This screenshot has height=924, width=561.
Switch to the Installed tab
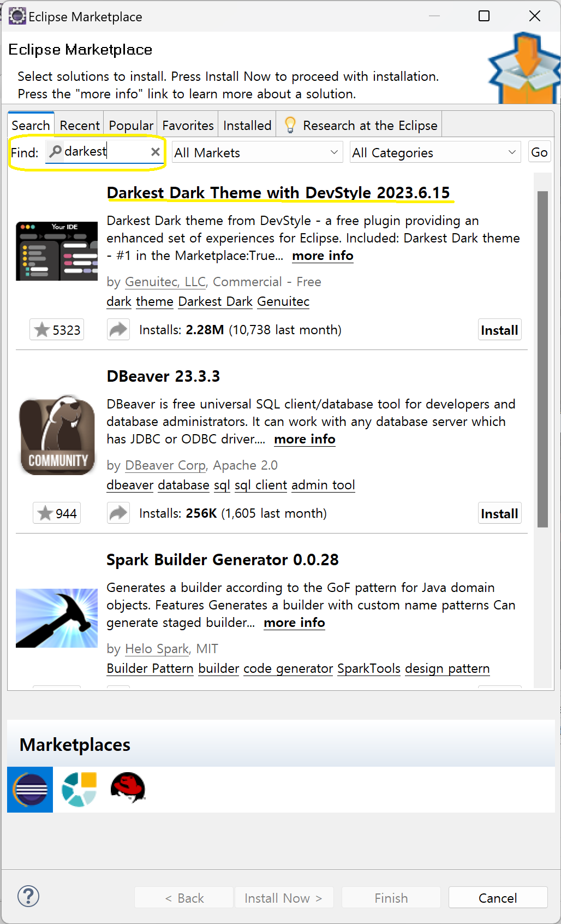point(247,125)
